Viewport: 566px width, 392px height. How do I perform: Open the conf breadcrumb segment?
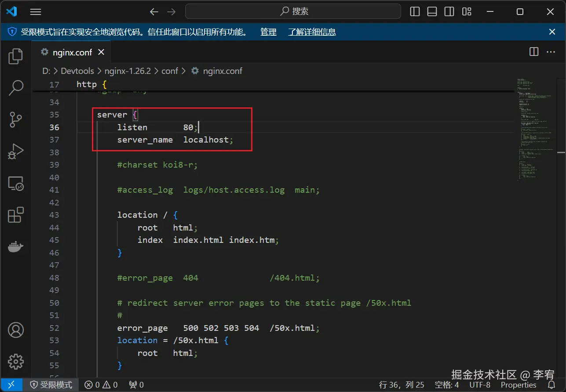tap(170, 71)
